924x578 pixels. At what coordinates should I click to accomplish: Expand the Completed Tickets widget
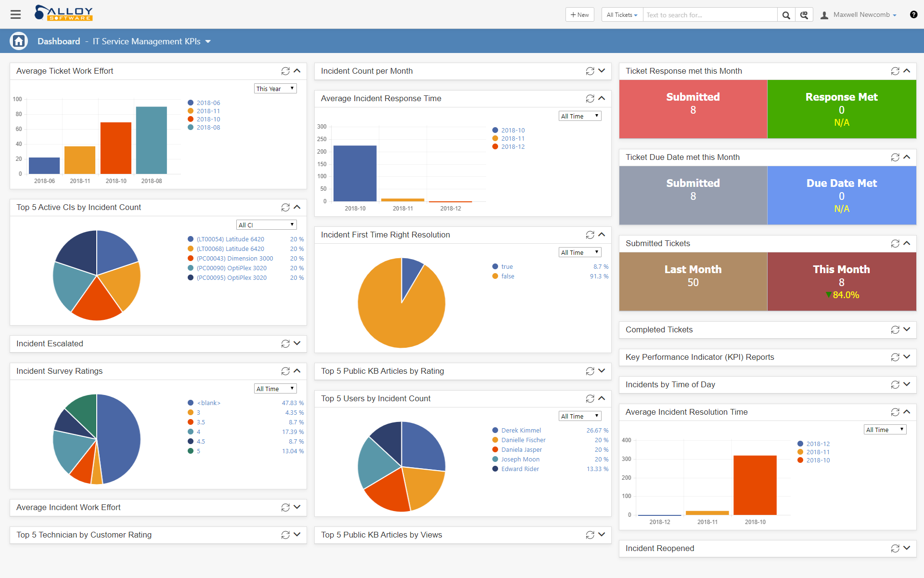907,329
